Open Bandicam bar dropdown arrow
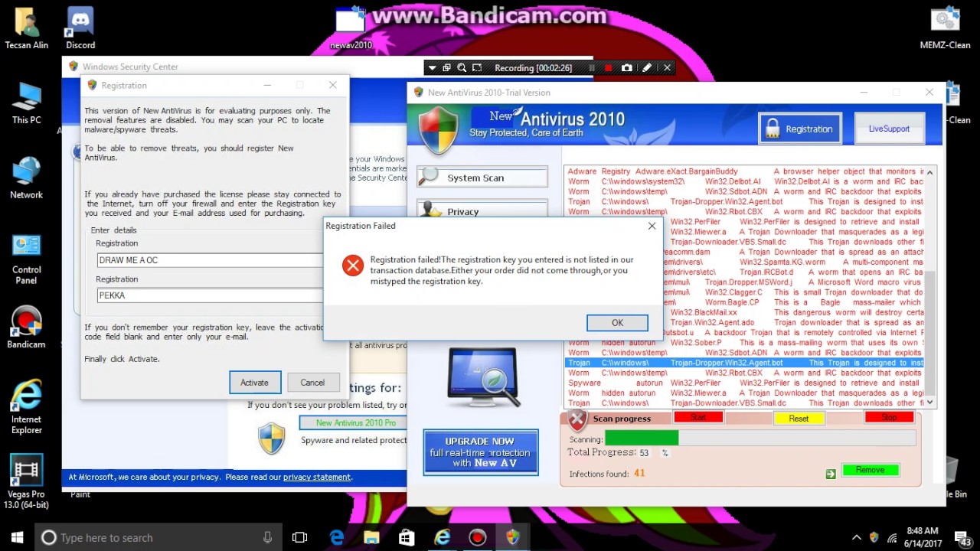This screenshot has width=980, height=551. point(432,68)
